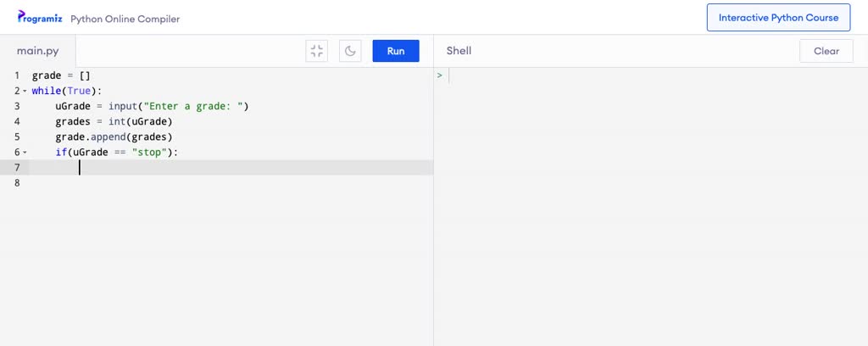The image size is (868, 346).
Task: Switch to dark mode with moon icon
Action: [x=350, y=51]
